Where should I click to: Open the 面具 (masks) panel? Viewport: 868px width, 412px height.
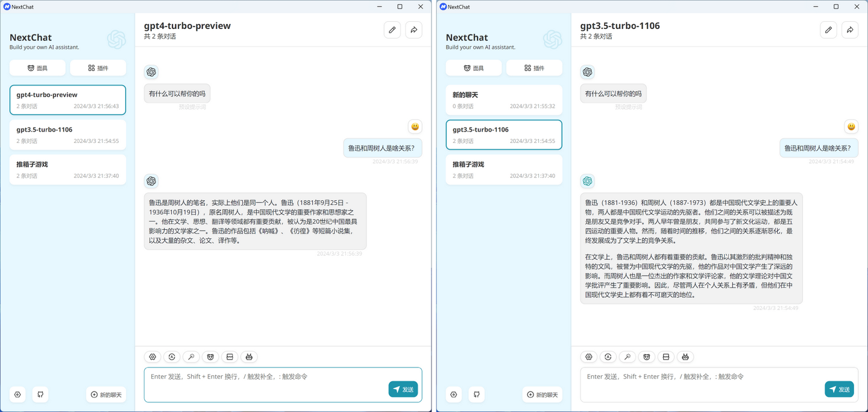tap(37, 68)
